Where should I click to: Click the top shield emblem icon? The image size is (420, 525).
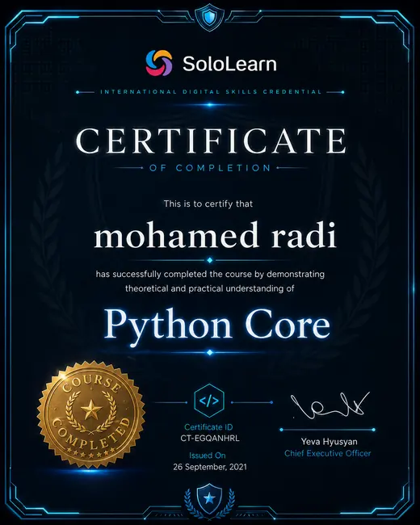coord(210,17)
